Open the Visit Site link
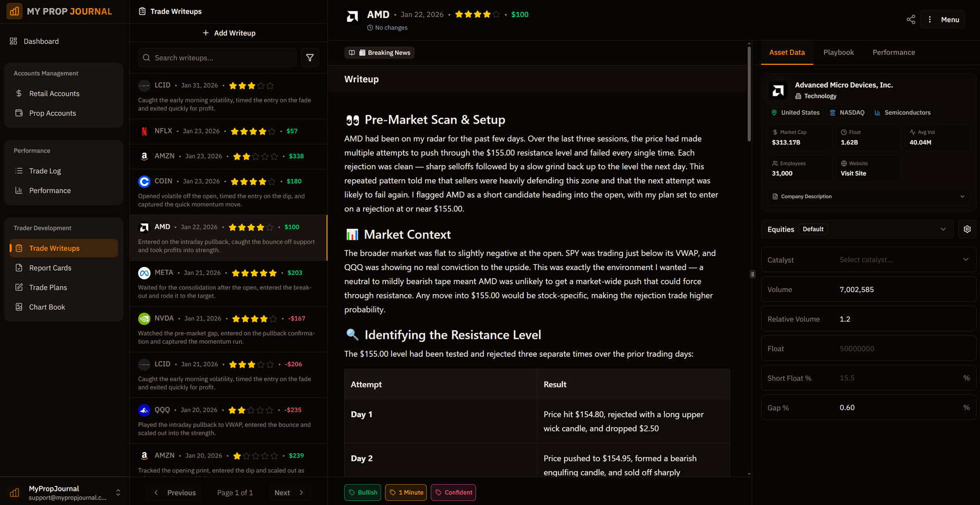The image size is (980, 505). tap(853, 174)
